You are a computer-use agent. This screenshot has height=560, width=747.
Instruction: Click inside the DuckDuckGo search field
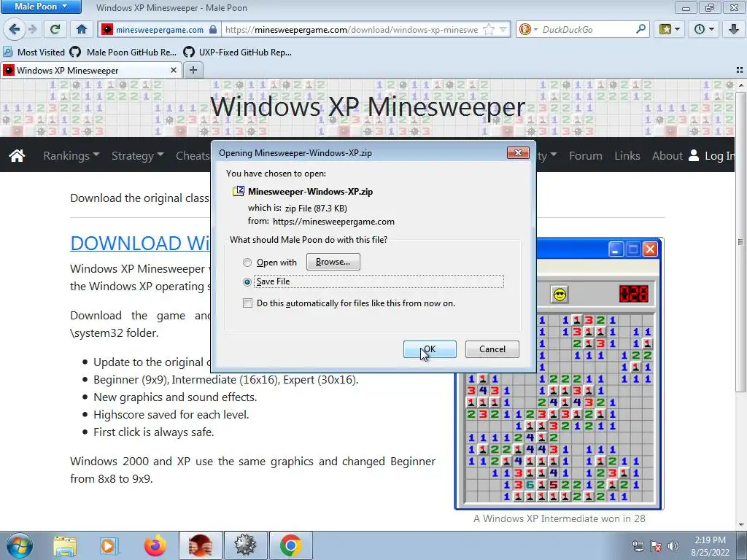(586, 29)
